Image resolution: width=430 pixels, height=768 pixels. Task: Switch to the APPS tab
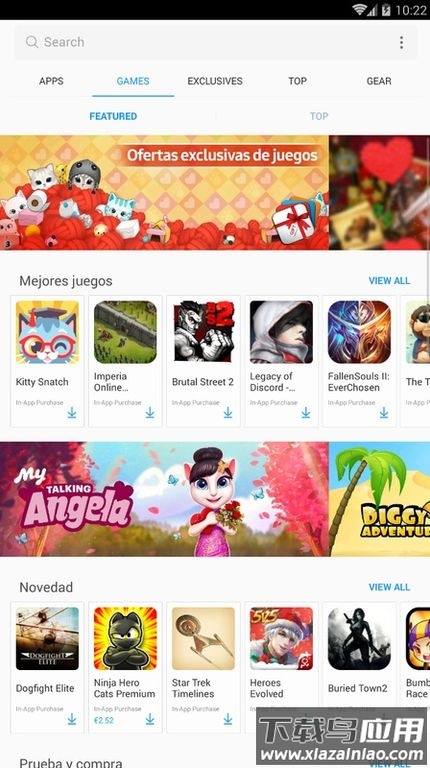pos(51,81)
